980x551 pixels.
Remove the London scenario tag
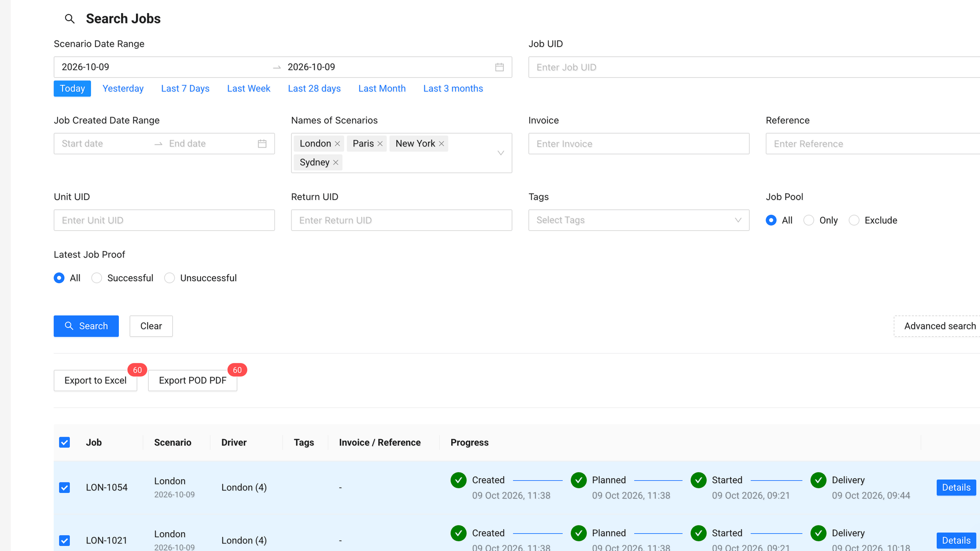(337, 144)
